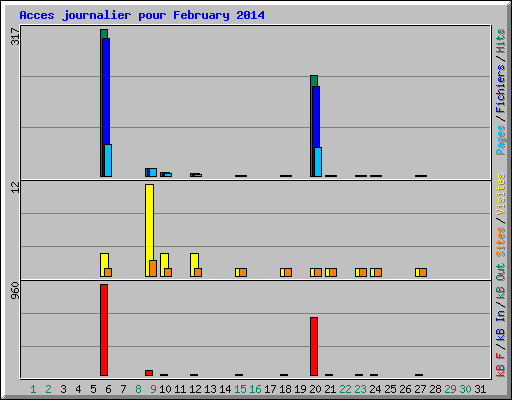Select the small red kB bar for day 9
This screenshot has width=512, height=400.
(149, 373)
